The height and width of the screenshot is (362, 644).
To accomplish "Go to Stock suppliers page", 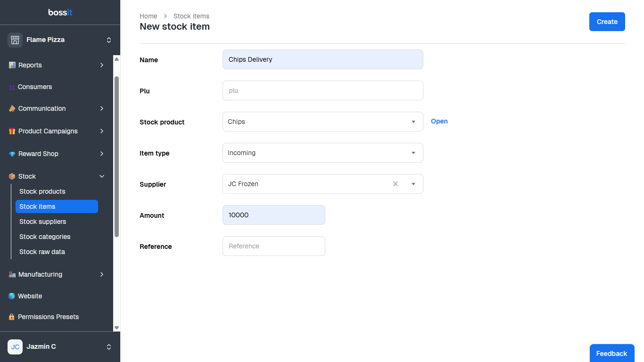I will 42,222.
